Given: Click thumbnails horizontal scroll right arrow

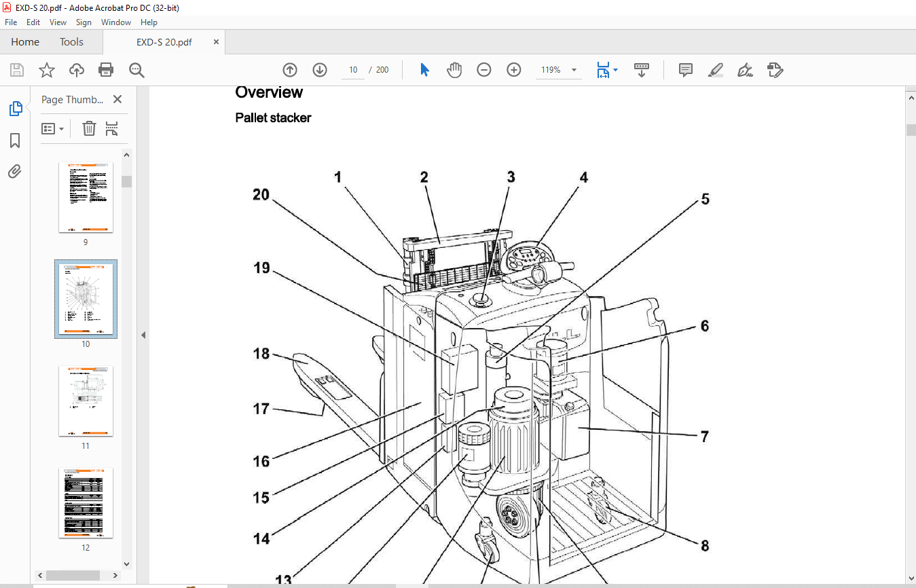Looking at the screenshot, I should (116, 575).
